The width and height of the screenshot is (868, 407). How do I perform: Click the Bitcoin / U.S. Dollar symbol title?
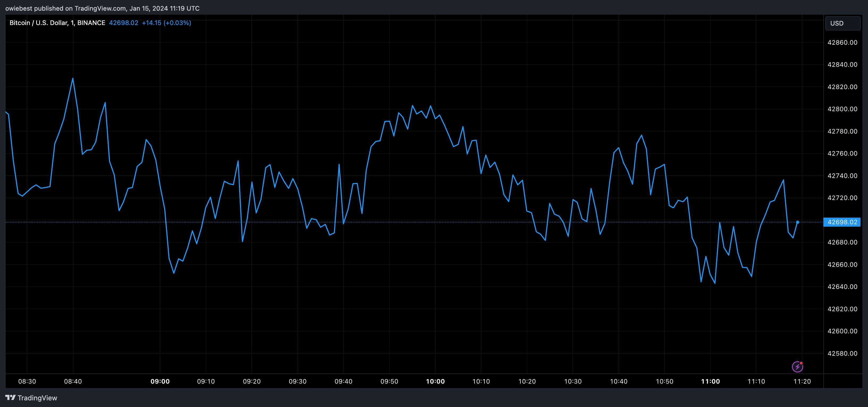tap(57, 23)
